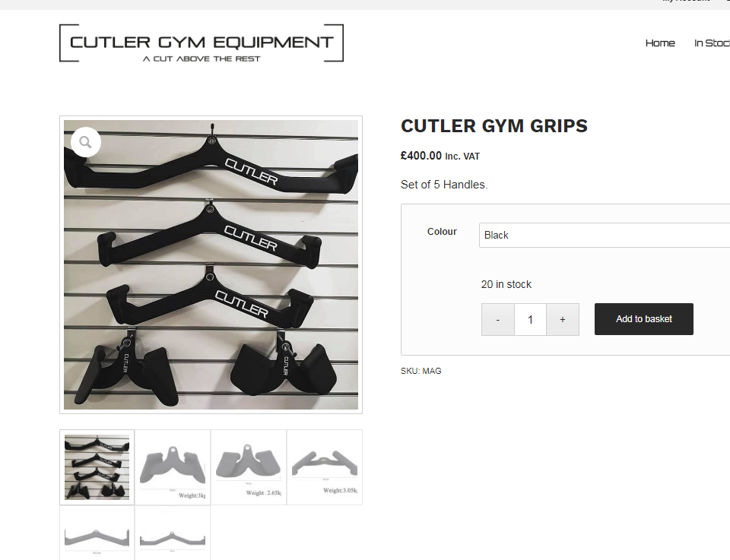
Task: Open the Home menu item
Action: pyautogui.click(x=660, y=43)
